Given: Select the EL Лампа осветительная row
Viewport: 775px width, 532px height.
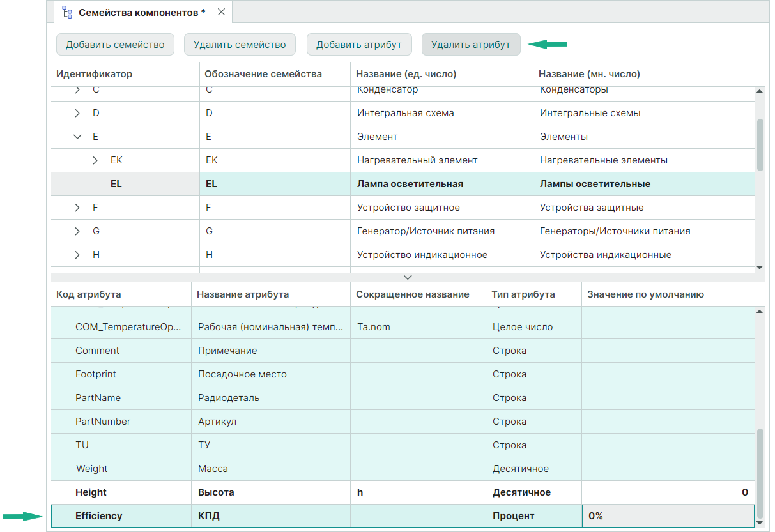Looking at the screenshot, I should [409, 184].
